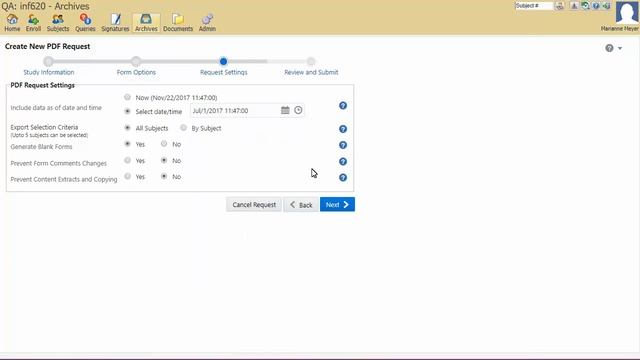Set Prevent Content Extracts and Copying to Yes
Image resolution: width=640 pixels, height=360 pixels.
(127, 176)
